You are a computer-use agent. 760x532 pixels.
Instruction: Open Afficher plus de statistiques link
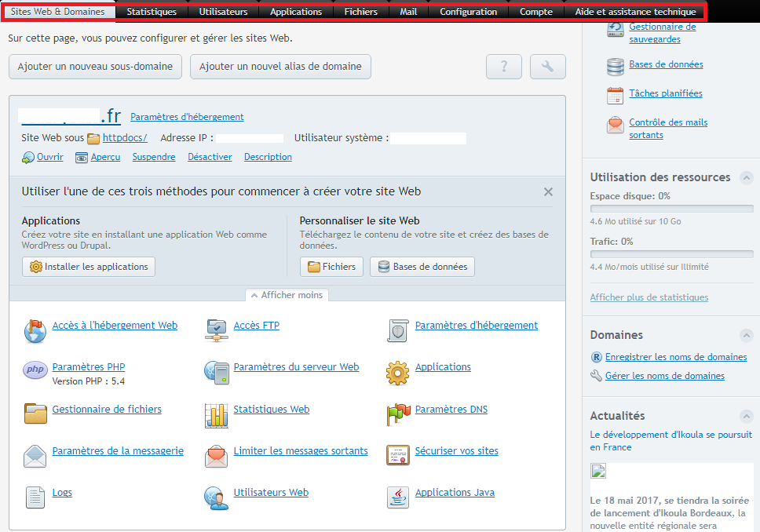(x=649, y=297)
